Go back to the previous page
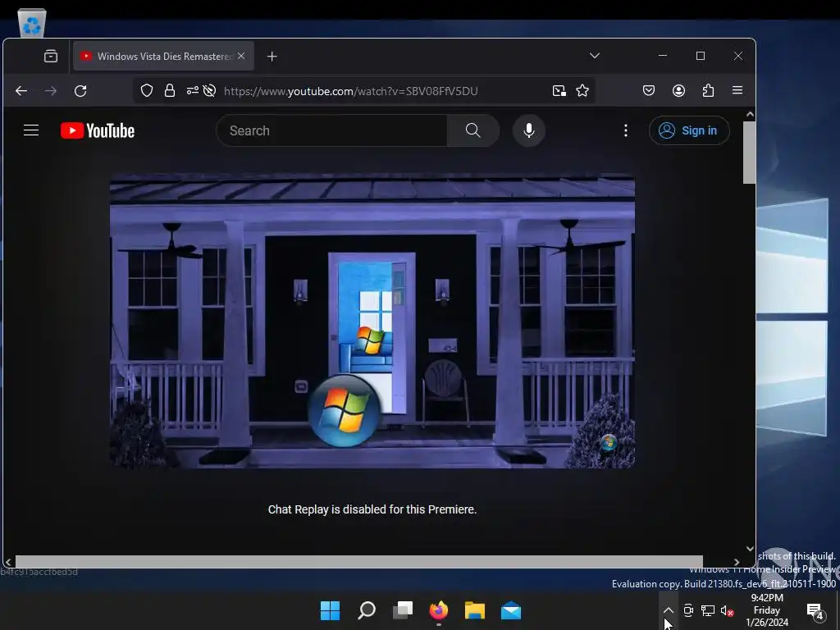Screen dimensions: 840x630 21,91
